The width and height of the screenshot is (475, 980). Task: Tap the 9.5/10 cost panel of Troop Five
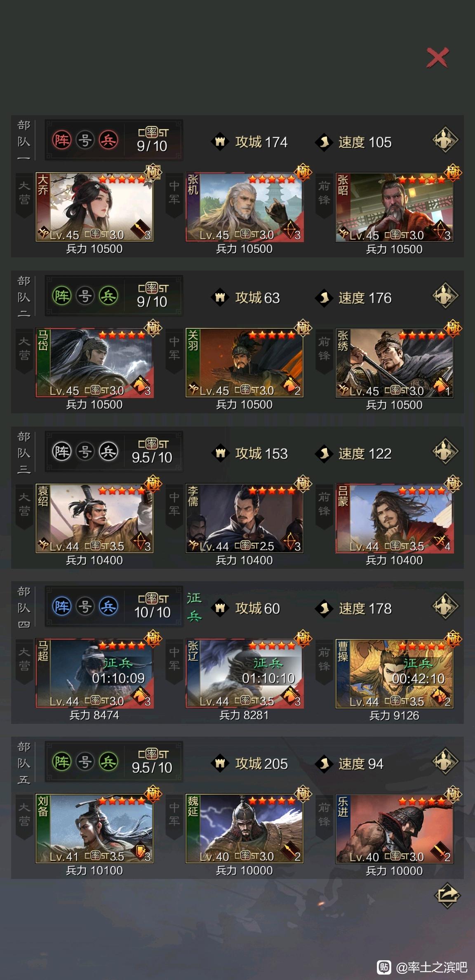pyautogui.click(x=152, y=761)
